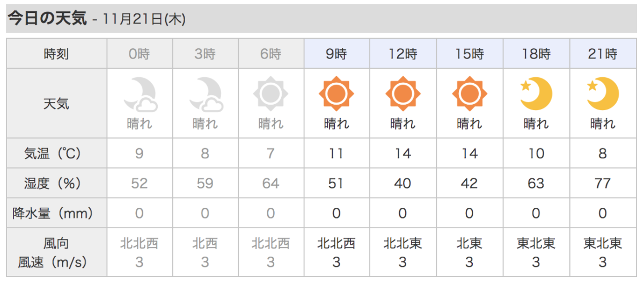Click the grey moon-cloud icon at 3時
This screenshot has width=644, height=284.
point(206,94)
